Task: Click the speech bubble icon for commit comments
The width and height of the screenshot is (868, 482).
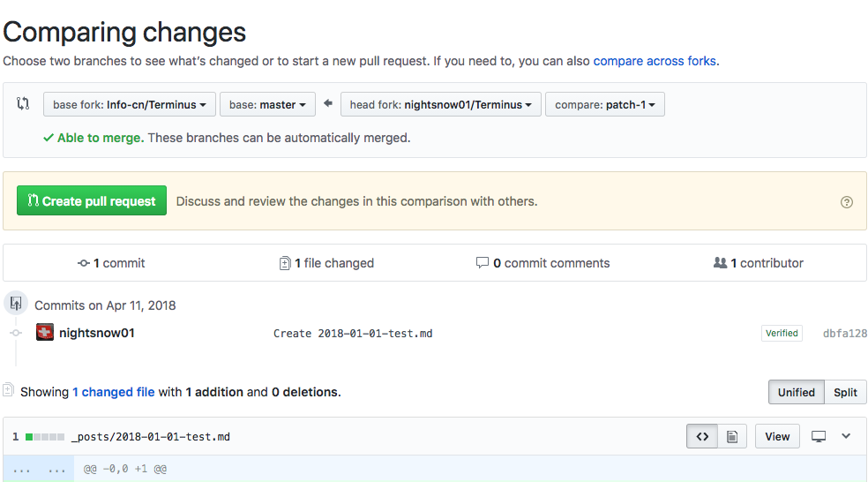Action: pos(483,262)
